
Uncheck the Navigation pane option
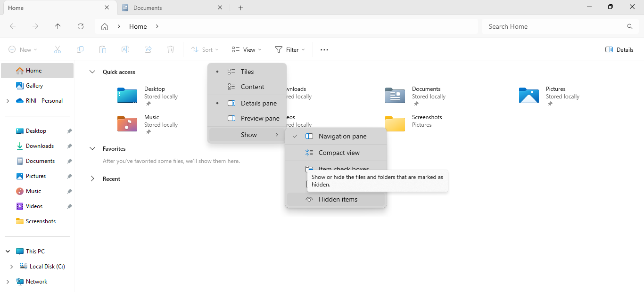342,136
